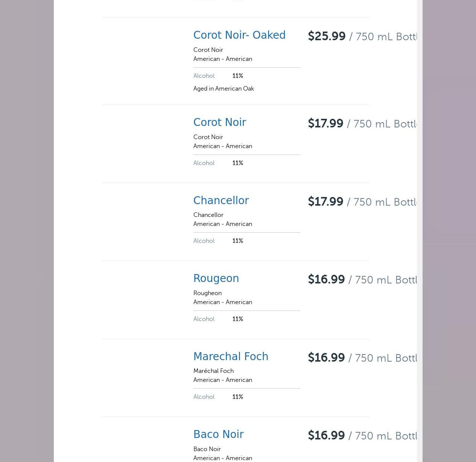Click "American - American" under Corot Noir- Oaked
The height and width of the screenshot is (462, 476).
(223, 59)
